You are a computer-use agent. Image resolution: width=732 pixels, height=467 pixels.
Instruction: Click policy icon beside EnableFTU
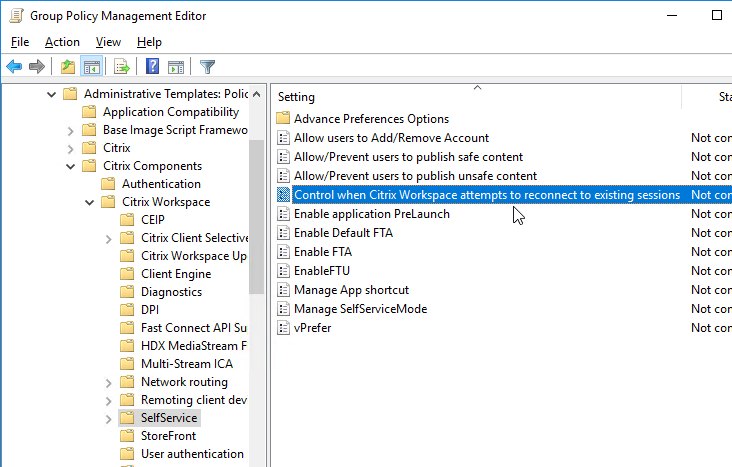(x=283, y=271)
